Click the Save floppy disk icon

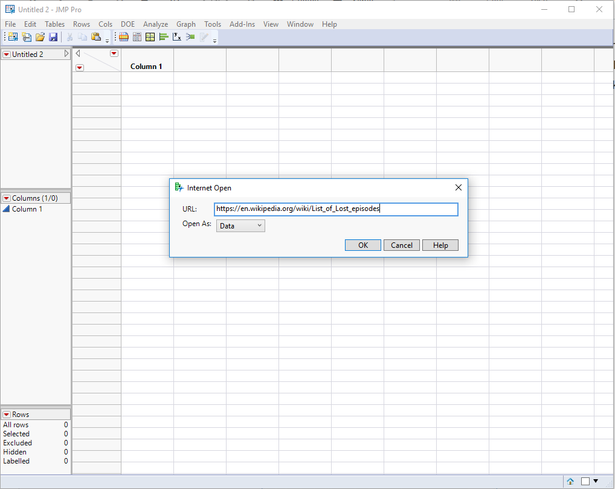pyautogui.click(x=53, y=37)
